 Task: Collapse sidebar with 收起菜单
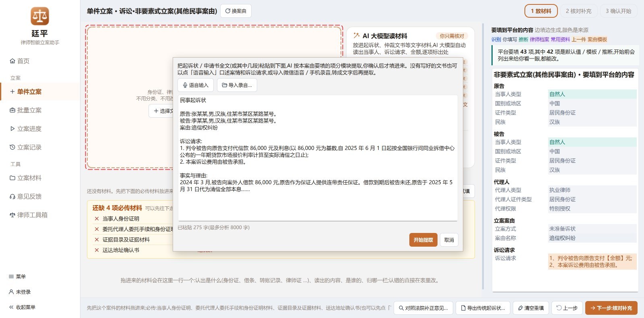[x=22, y=307]
